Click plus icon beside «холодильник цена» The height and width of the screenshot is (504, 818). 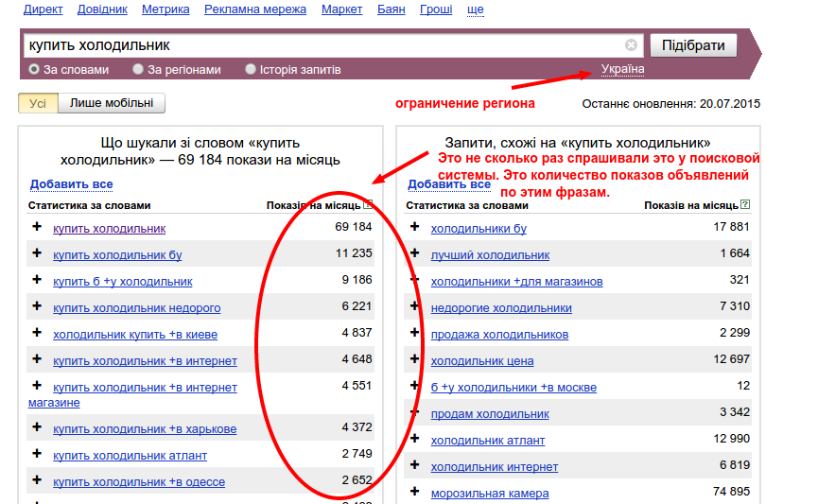pos(414,359)
